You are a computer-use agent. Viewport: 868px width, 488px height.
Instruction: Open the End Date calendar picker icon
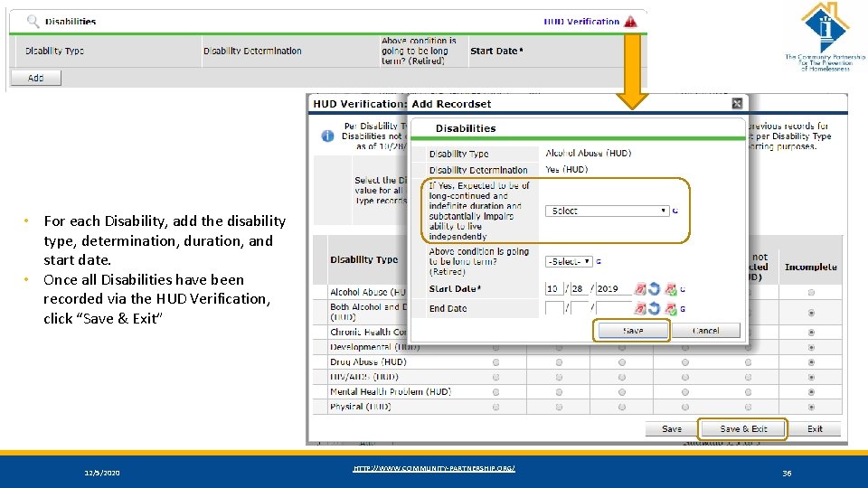(640, 309)
